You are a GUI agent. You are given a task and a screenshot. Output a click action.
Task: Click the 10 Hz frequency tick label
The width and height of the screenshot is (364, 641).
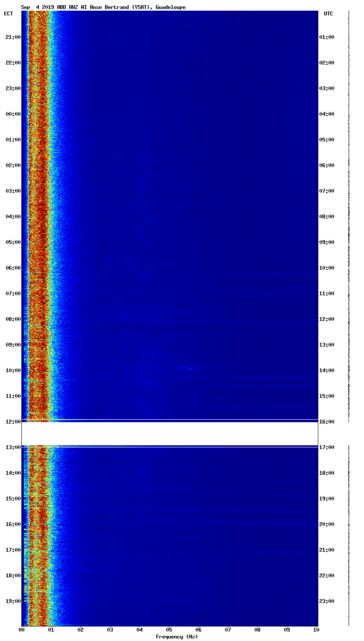(316, 630)
